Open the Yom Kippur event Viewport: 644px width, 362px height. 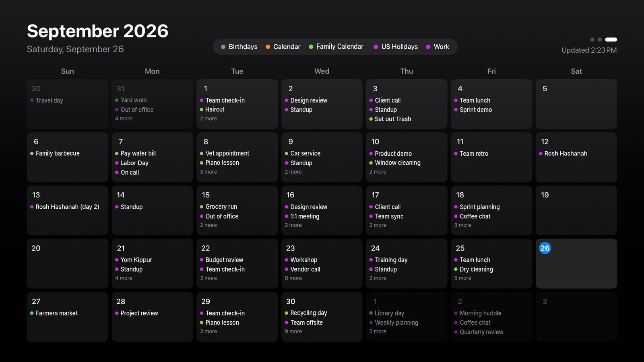[134, 260]
